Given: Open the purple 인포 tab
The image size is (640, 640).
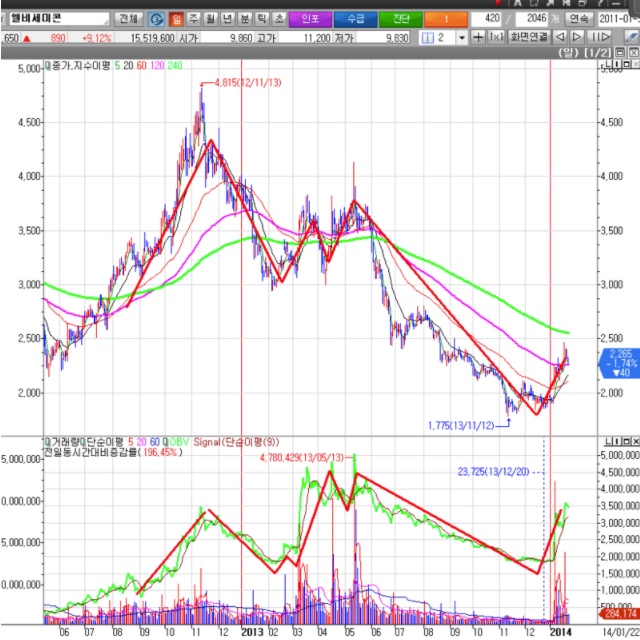Looking at the screenshot, I should coord(311,19).
